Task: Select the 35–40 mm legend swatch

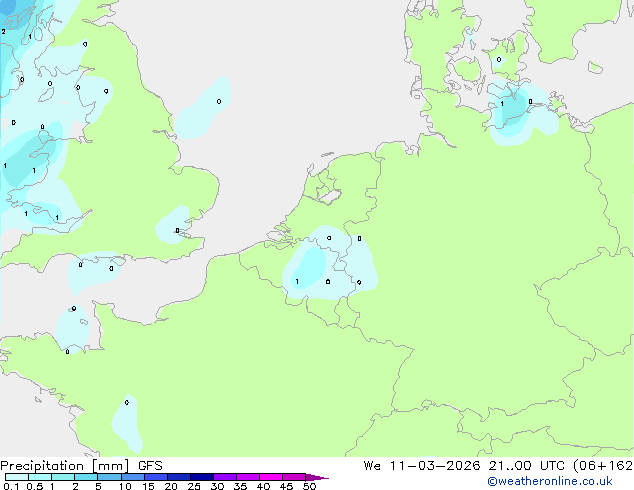Action: [248, 477]
